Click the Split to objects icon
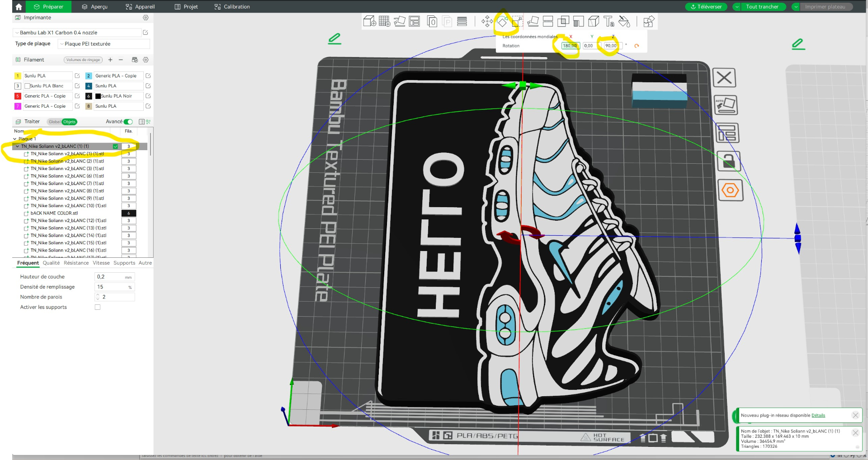The image size is (868, 460). (432, 21)
